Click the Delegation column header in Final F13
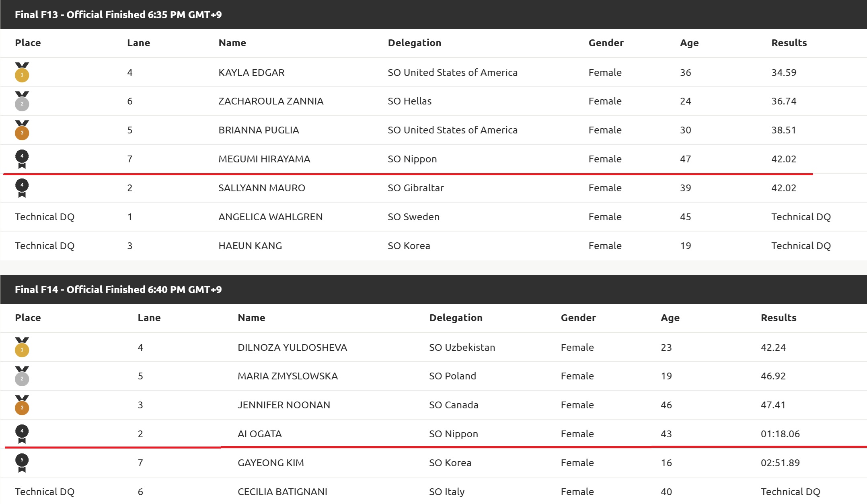867x504 pixels. coord(415,43)
